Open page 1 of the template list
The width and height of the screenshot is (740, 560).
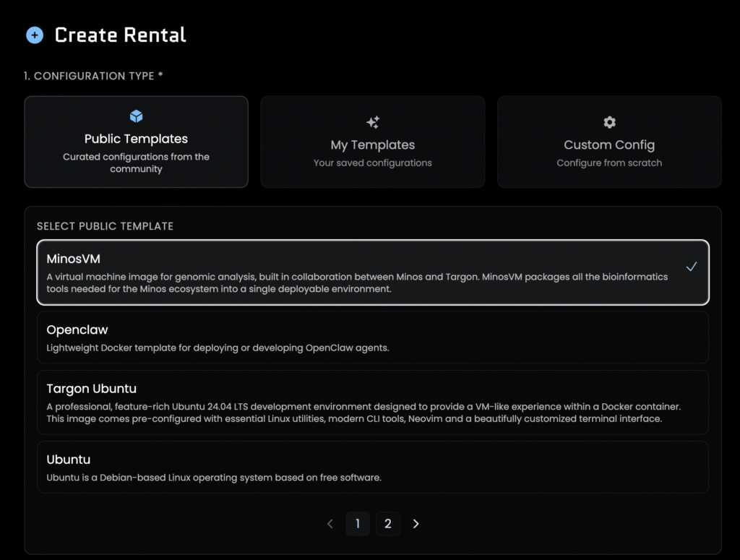(358, 524)
